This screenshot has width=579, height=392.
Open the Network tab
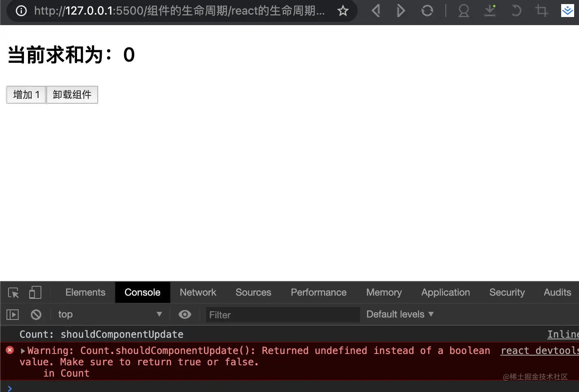click(x=198, y=292)
